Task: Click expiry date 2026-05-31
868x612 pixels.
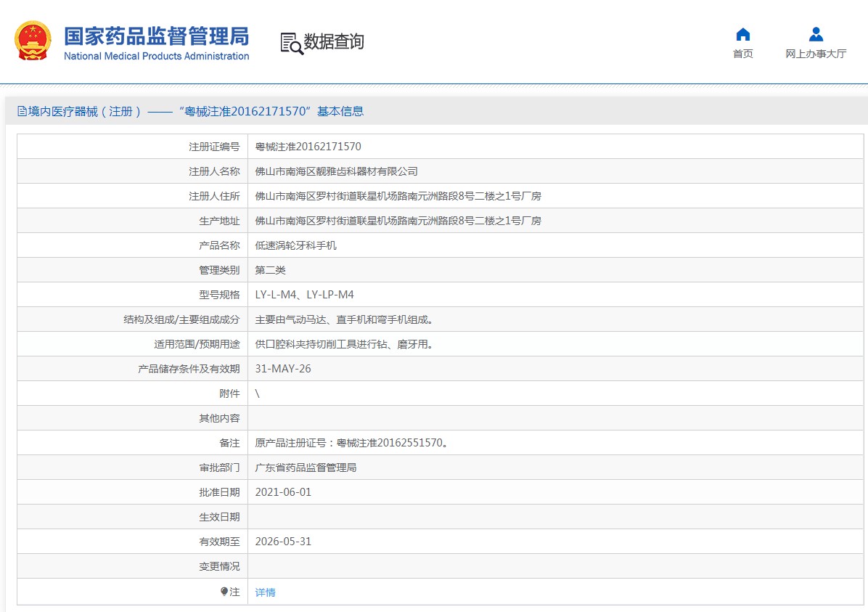Action: [283, 542]
